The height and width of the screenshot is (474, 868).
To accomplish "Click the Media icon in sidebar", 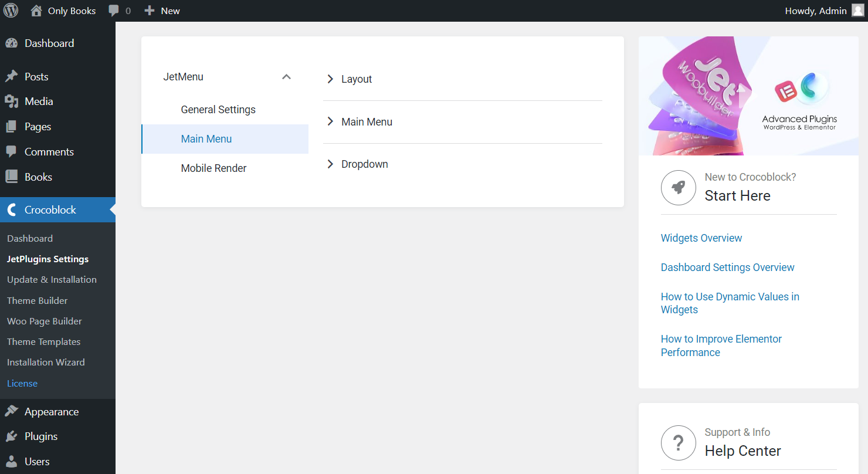I will coord(11,101).
